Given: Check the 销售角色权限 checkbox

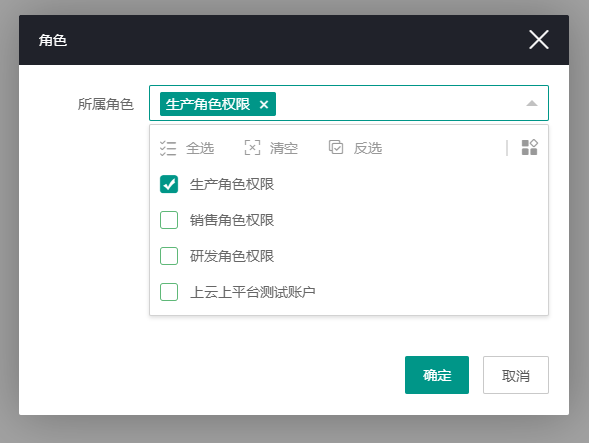Looking at the screenshot, I should (169, 220).
